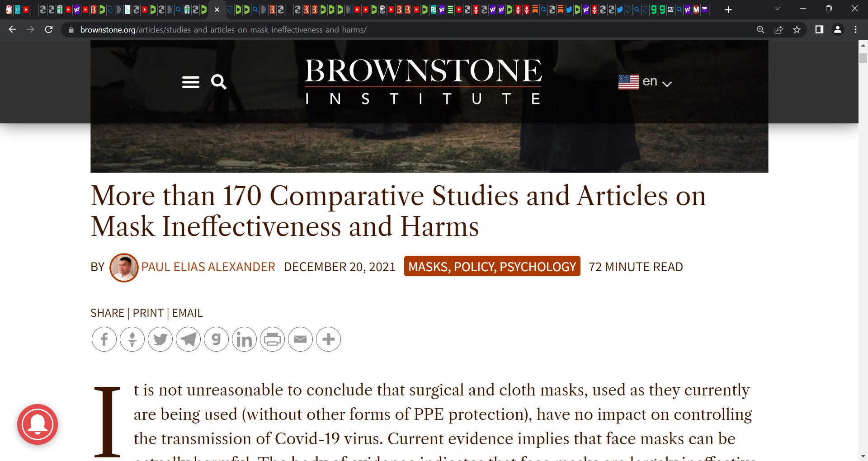Click the article's large drop-cap letter 'I'
This screenshot has height=461, width=868.
pos(107,421)
